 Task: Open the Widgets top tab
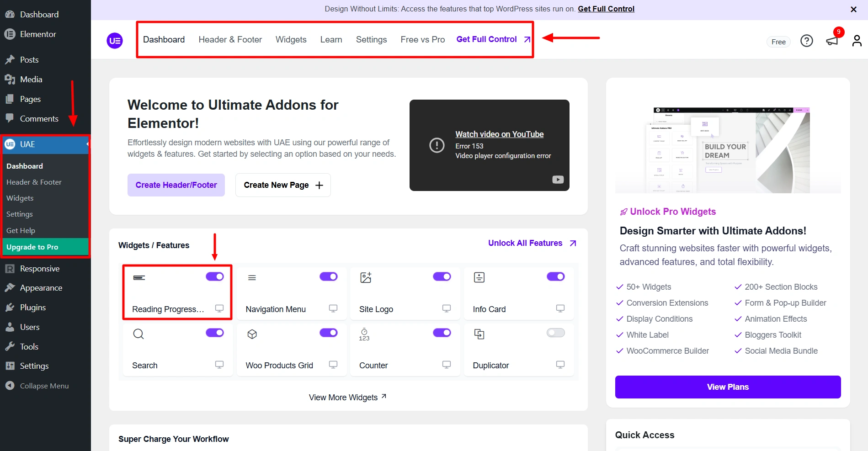pyautogui.click(x=291, y=40)
